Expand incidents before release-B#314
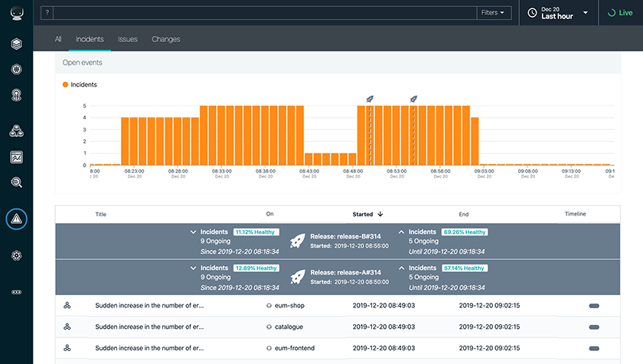The width and height of the screenshot is (643, 364). click(193, 232)
